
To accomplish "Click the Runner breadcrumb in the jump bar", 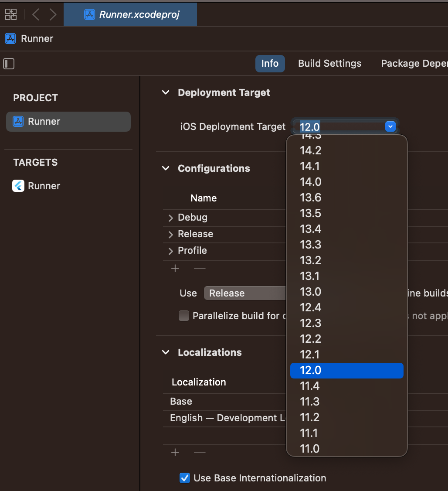I will 29,39.
